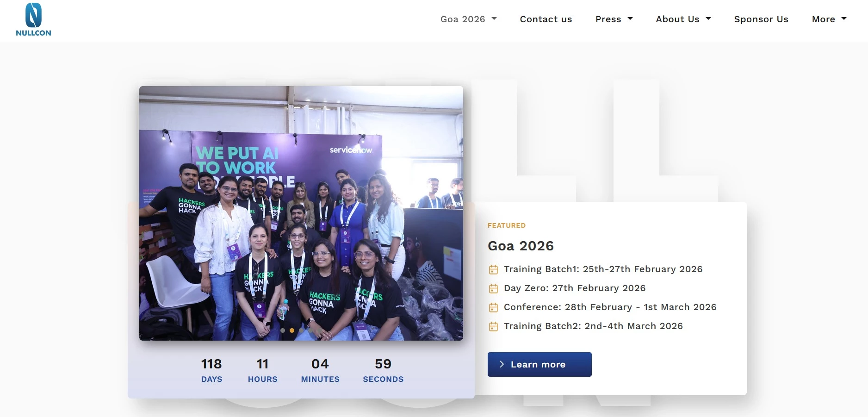
Task: Go to the Contact us page
Action: [546, 19]
